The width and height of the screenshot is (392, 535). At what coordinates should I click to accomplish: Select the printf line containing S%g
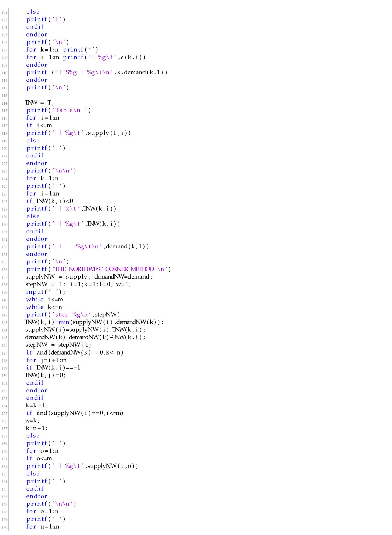pos(97,72)
